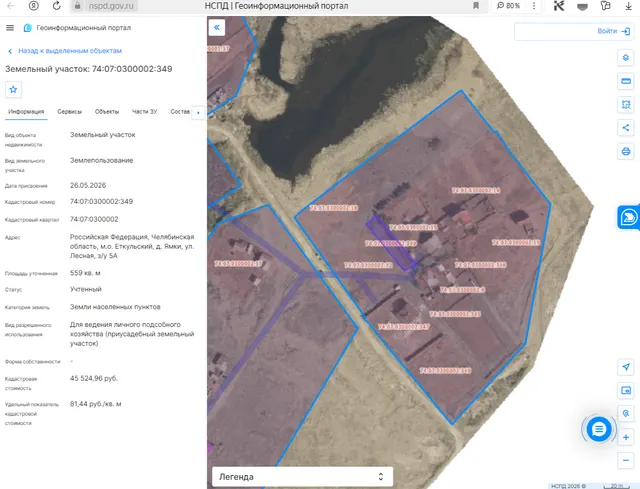Open the round chat support button
This screenshot has height=489, width=640.
[599, 429]
